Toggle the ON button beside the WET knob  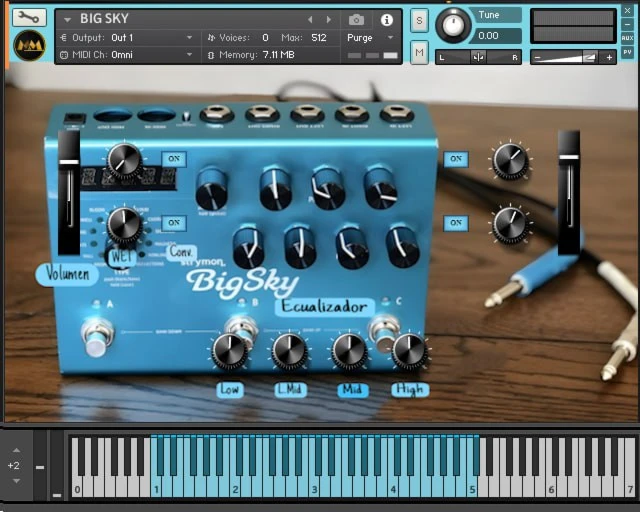point(174,223)
